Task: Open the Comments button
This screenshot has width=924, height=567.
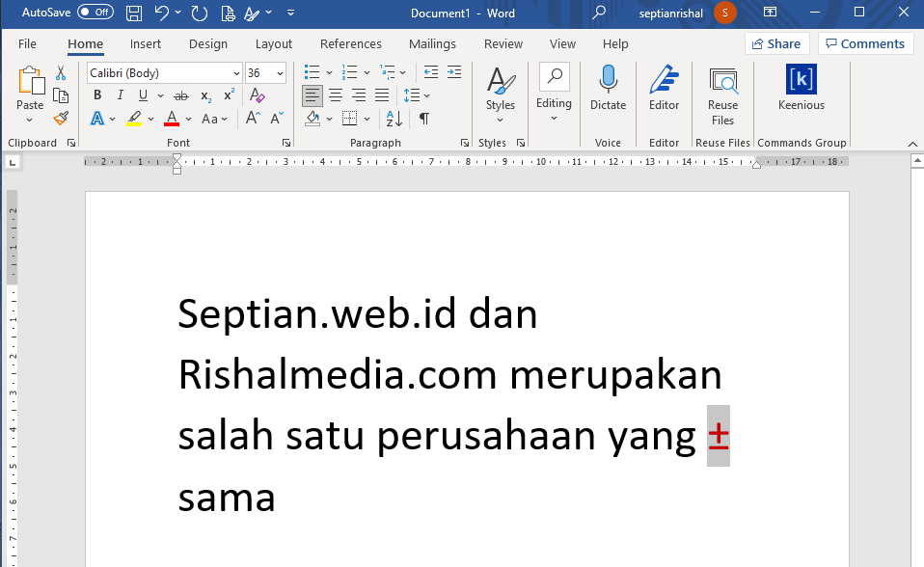Action: pos(865,43)
